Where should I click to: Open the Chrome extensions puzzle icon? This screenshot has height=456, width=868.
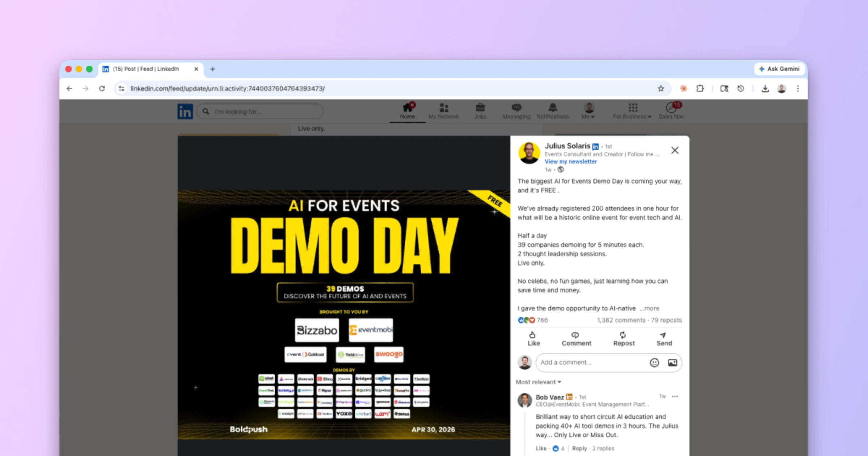coord(700,89)
